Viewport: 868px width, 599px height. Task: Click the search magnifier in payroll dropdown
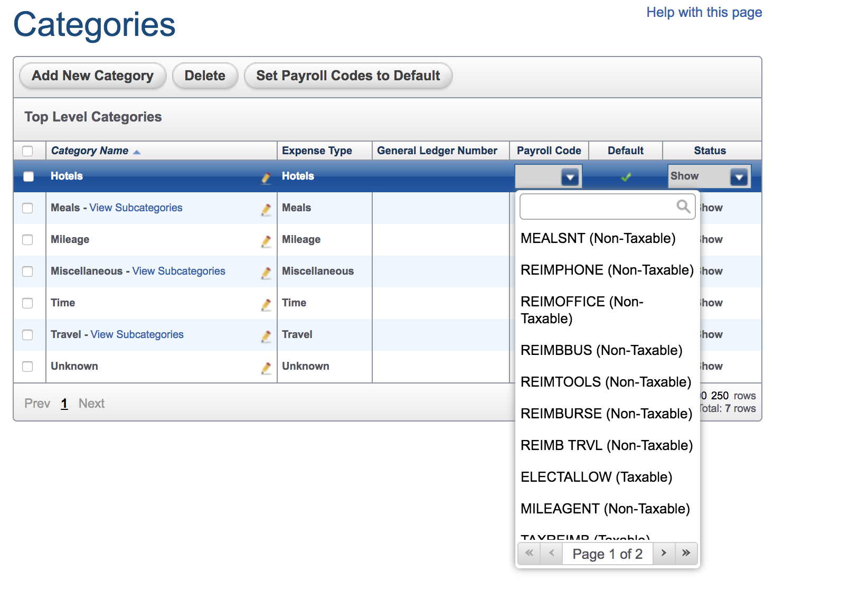point(683,206)
